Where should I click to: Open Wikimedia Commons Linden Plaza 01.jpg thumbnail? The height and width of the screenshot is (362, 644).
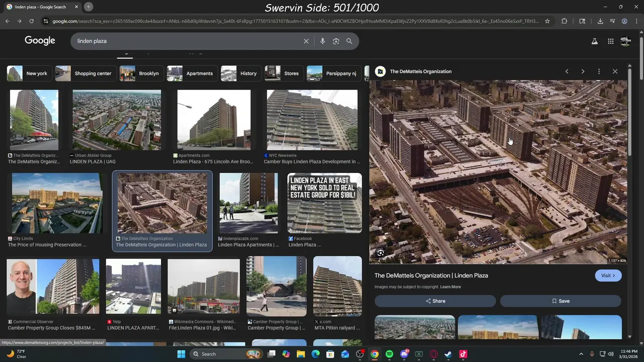click(x=204, y=286)
